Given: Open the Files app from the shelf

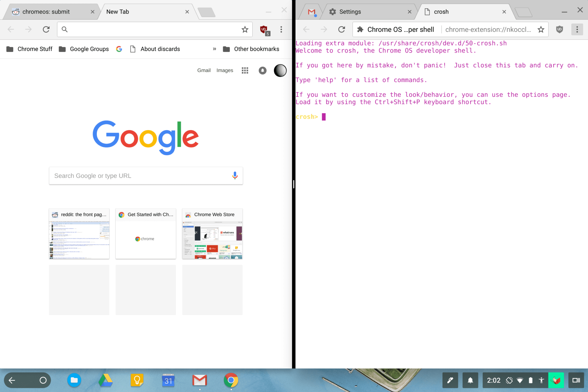Looking at the screenshot, I should [x=74, y=380].
